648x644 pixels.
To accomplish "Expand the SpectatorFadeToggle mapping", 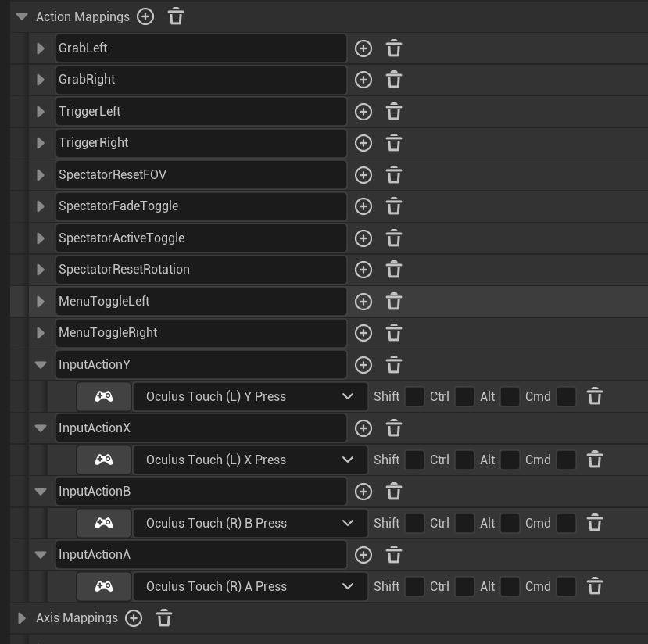I will tap(41, 206).
